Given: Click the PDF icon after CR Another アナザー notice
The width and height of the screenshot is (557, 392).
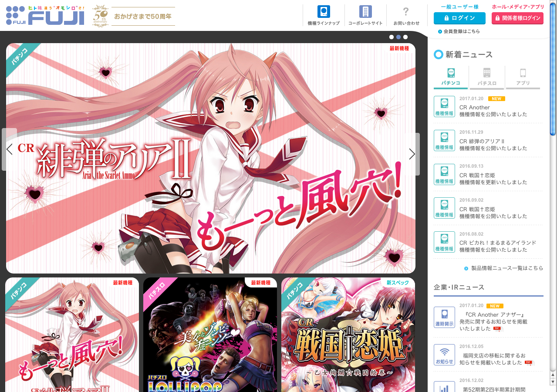Looking at the screenshot, I should 497,329.
